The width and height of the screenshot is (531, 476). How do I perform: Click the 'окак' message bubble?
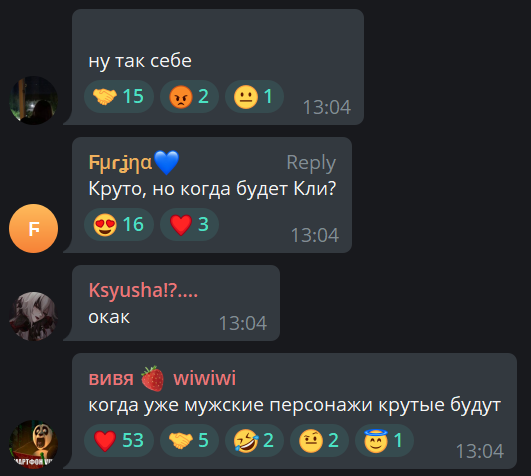pos(176,303)
